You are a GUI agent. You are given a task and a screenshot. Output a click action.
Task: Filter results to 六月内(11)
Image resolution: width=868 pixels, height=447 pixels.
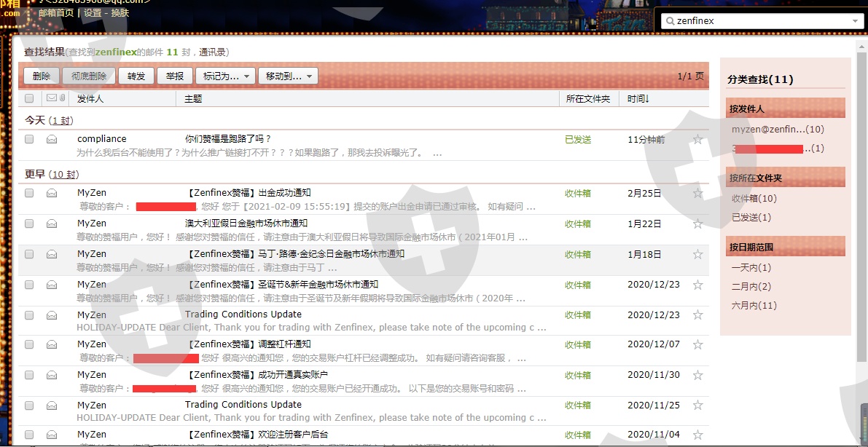754,305
